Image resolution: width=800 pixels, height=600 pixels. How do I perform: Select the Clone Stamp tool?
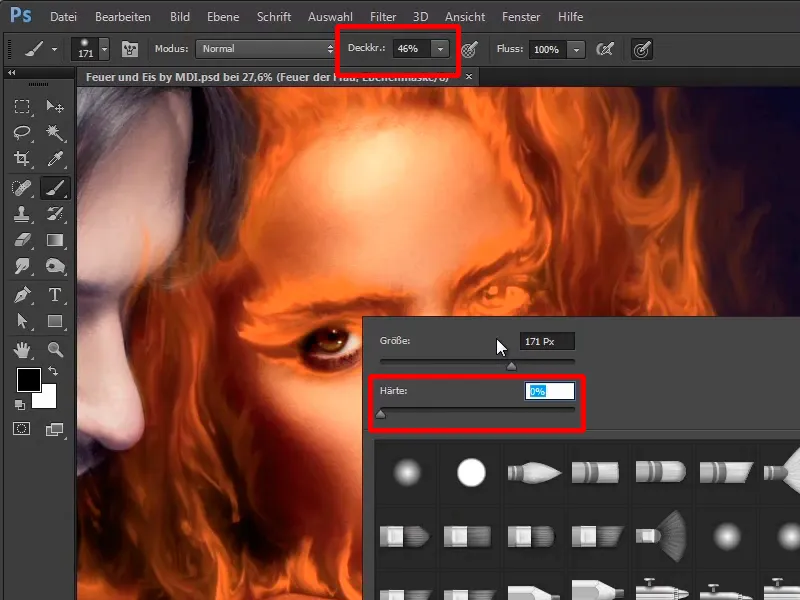(21, 214)
